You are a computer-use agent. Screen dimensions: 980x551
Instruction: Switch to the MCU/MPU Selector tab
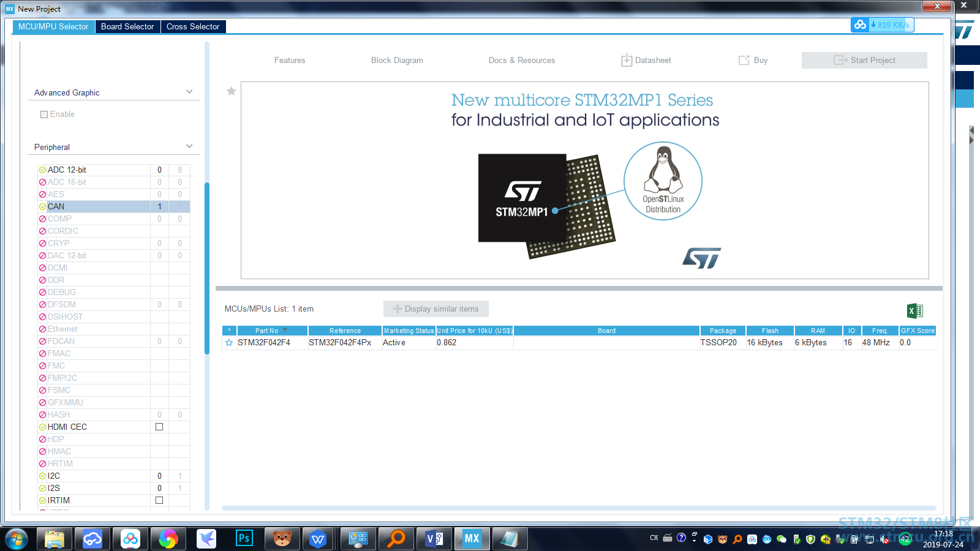[x=53, y=26]
